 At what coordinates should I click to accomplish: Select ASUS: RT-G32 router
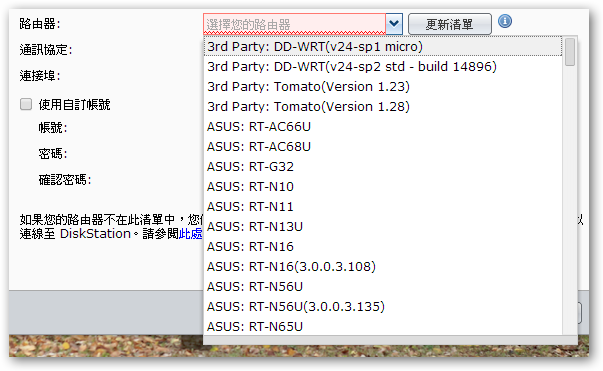pyautogui.click(x=383, y=166)
